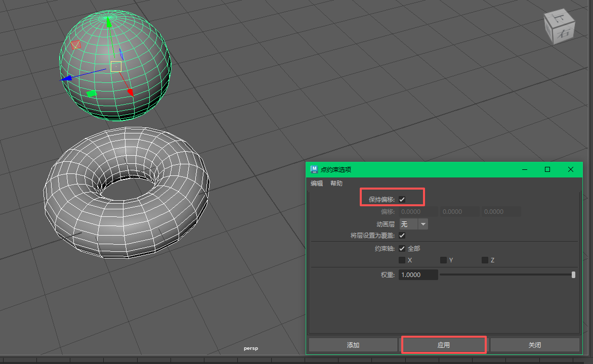Enable the X constraint axis checkbox
Image resolution: width=593 pixels, height=364 pixels.
402,260
